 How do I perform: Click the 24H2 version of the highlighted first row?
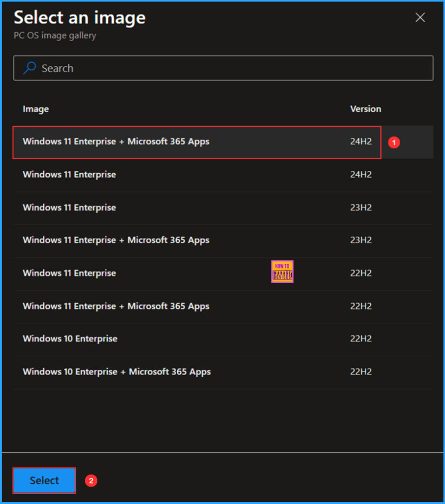click(x=361, y=141)
